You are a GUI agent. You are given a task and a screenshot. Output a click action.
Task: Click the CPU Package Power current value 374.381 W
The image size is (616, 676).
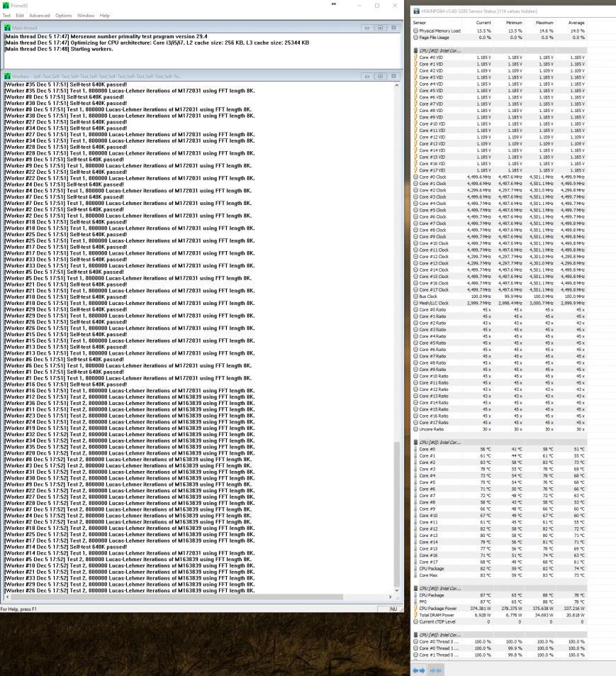click(x=481, y=609)
